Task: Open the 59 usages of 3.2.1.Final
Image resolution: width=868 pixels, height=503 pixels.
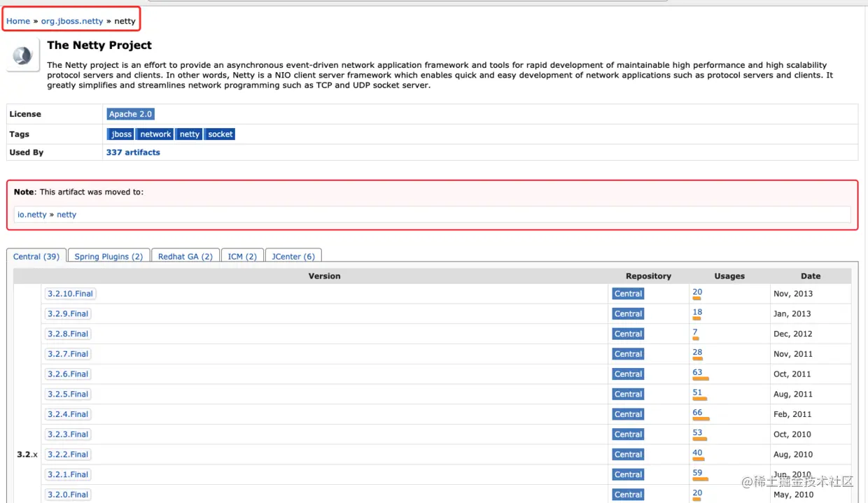Action: (697, 473)
